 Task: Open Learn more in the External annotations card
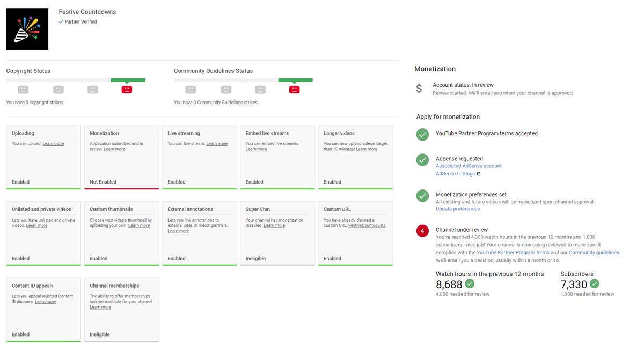click(x=178, y=231)
